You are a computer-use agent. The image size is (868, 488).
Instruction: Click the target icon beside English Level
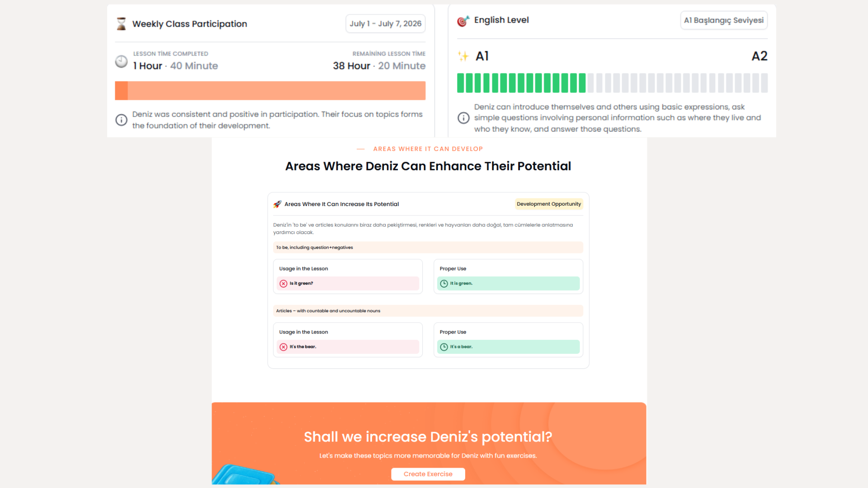coord(463,21)
